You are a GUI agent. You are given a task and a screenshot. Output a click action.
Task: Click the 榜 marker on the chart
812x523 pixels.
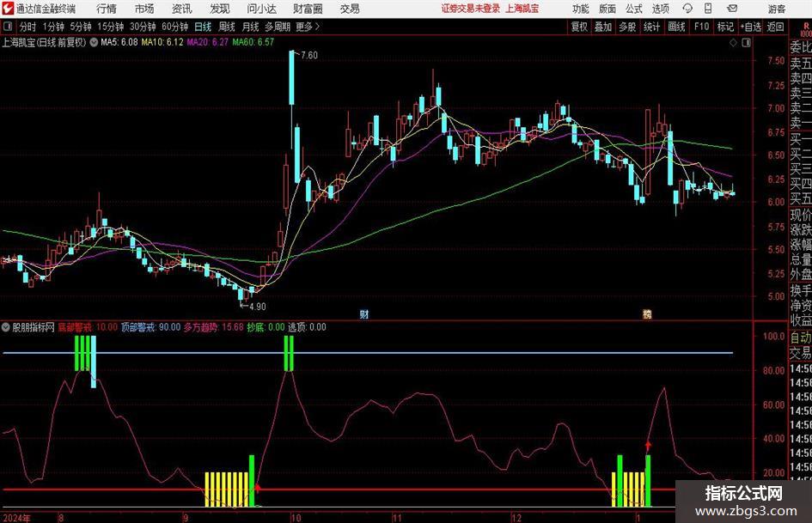click(x=647, y=313)
